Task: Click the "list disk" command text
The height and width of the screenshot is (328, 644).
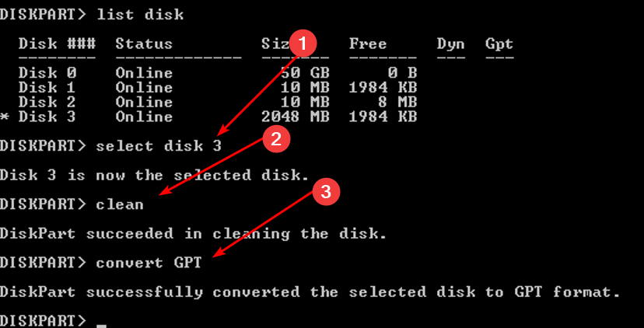Action: coord(140,14)
